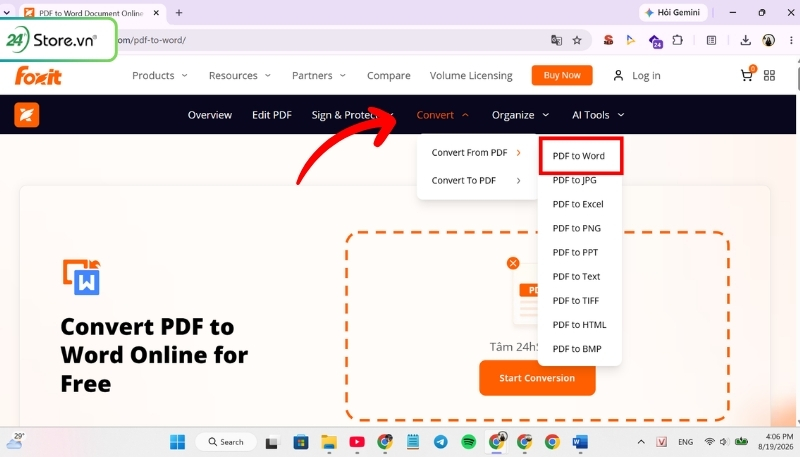Click the volume icon in system tray

[x=723, y=442]
